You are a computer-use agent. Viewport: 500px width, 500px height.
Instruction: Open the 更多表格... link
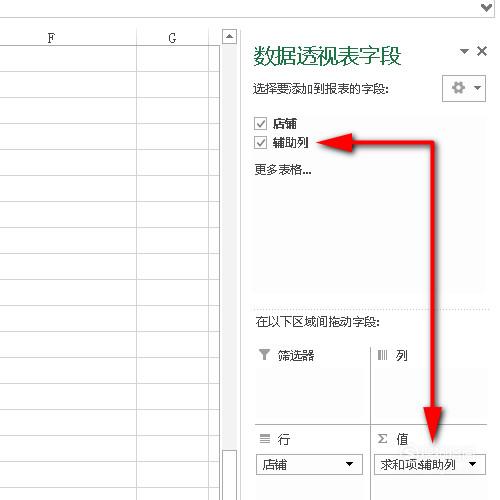click(x=283, y=170)
